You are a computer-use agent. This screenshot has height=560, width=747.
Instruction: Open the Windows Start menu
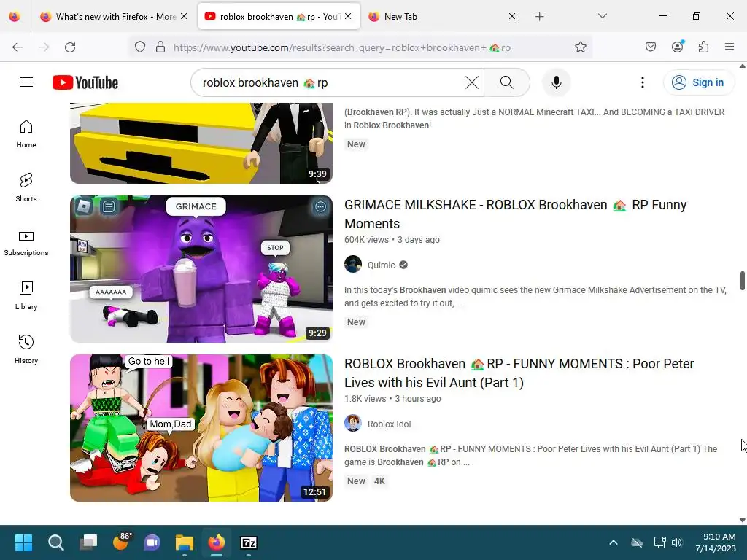23,542
